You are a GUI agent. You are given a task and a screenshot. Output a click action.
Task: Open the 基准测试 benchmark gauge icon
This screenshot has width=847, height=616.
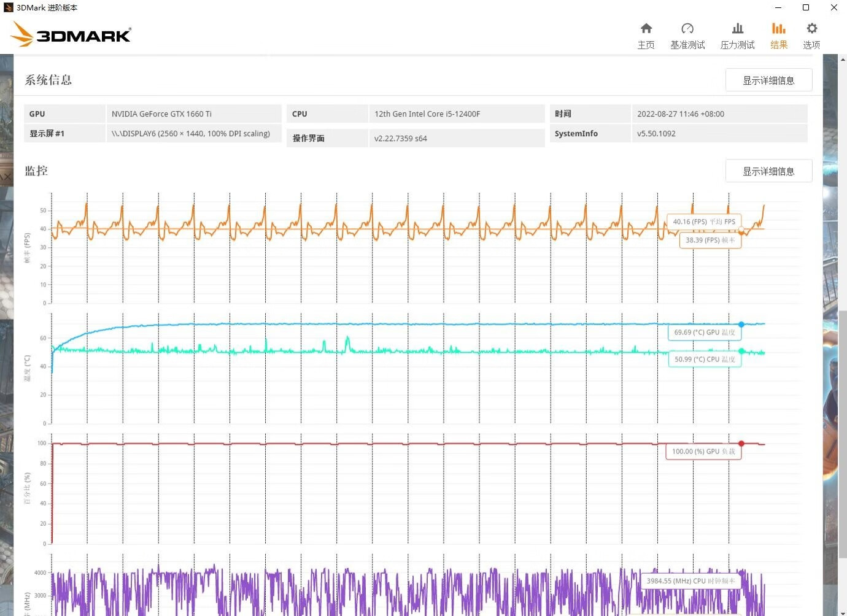click(x=687, y=28)
